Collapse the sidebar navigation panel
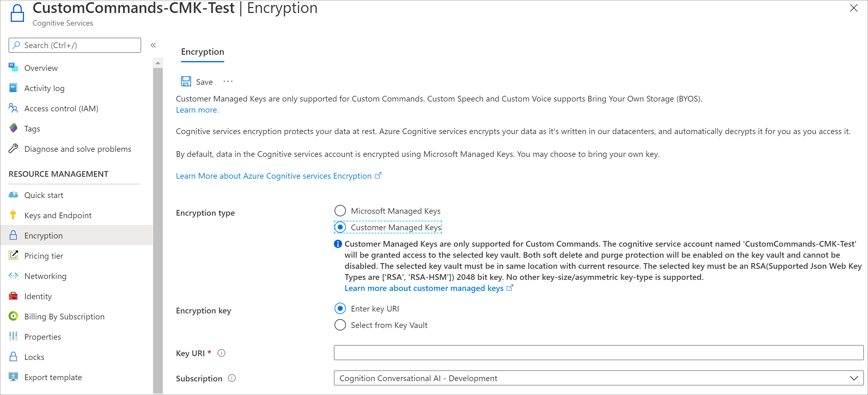The width and height of the screenshot is (868, 395). click(154, 46)
